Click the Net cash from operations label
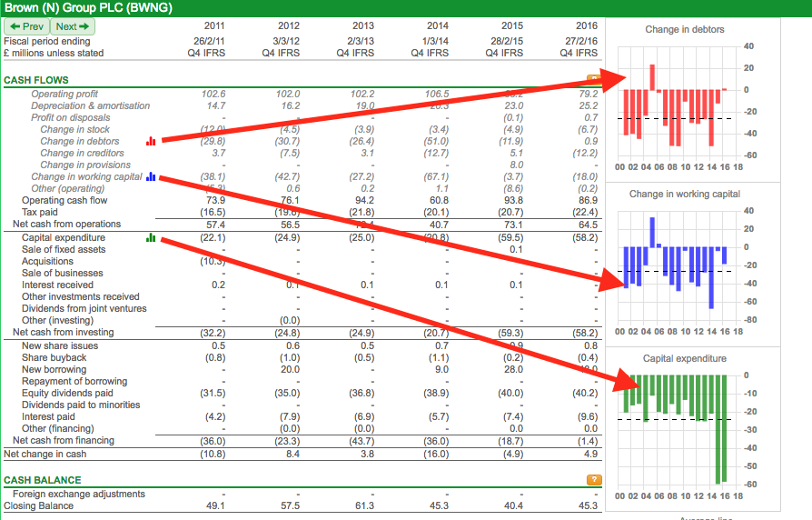The width and height of the screenshot is (812, 520). [x=67, y=224]
